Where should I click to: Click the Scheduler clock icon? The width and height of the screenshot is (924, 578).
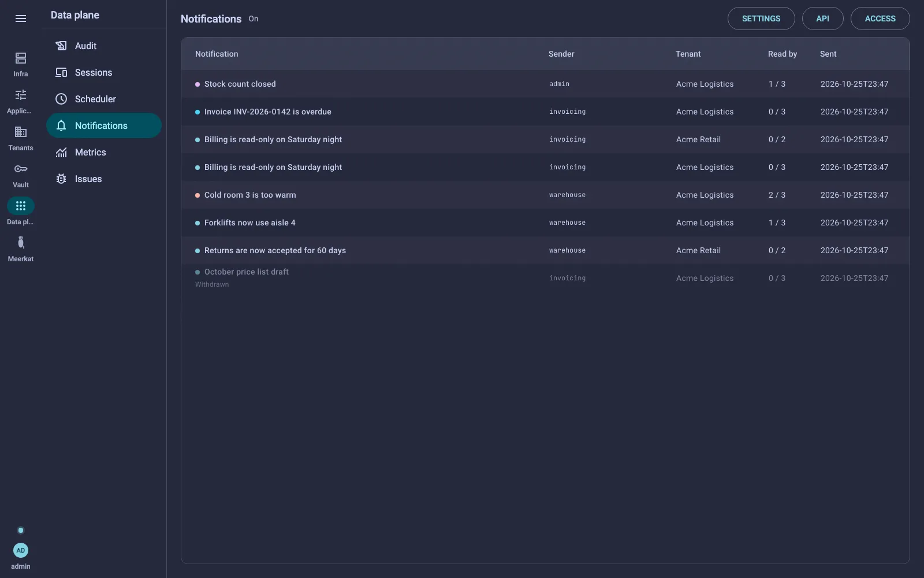click(61, 99)
